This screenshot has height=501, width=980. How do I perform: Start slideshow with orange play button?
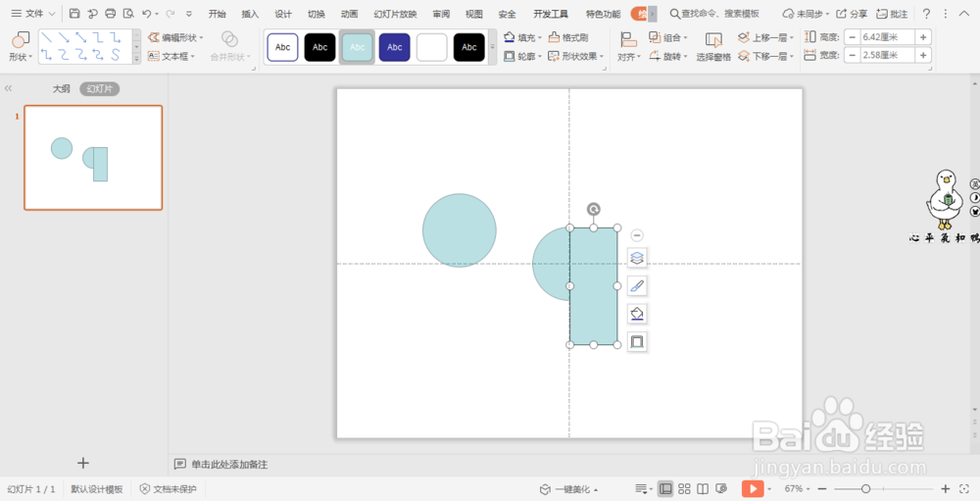[x=753, y=488]
